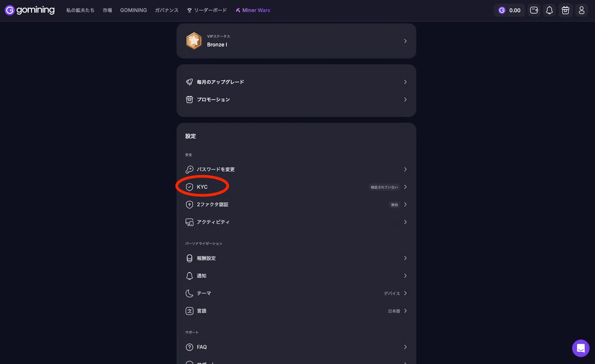This screenshot has width=595, height=364.
Task: Click the 0.00 token balance display
Action: [509, 10]
